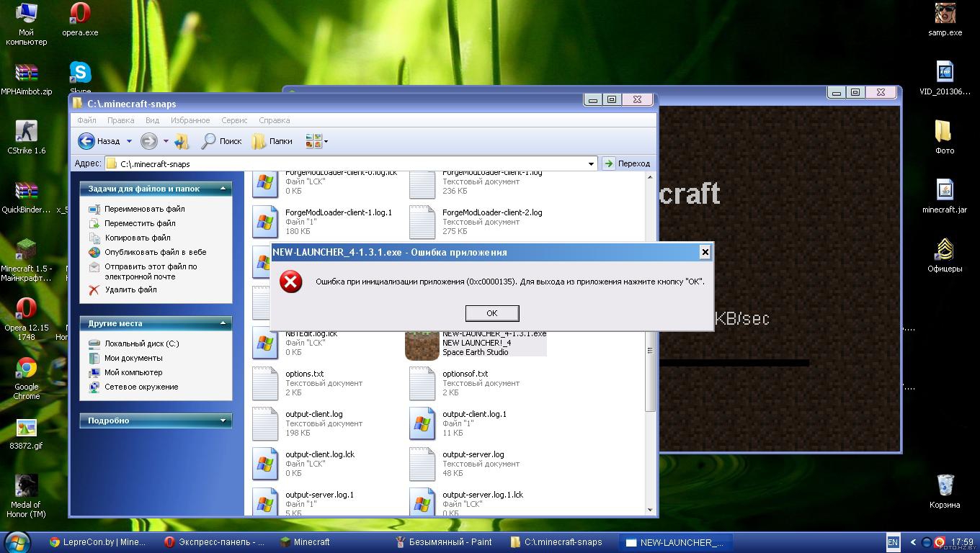Image resolution: width=980 pixels, height=553 pixels.
Task: Expand the forward history dropdown arrow
Action: point(165,141)
